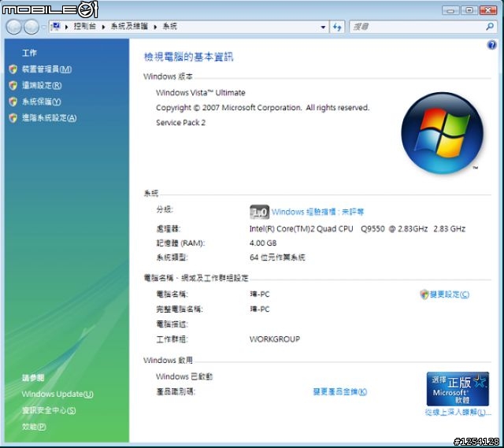This screenshot has width=504, height=448.
Task: Open 從線上深入瞭解 link
Action: click(x=458, y=412)
